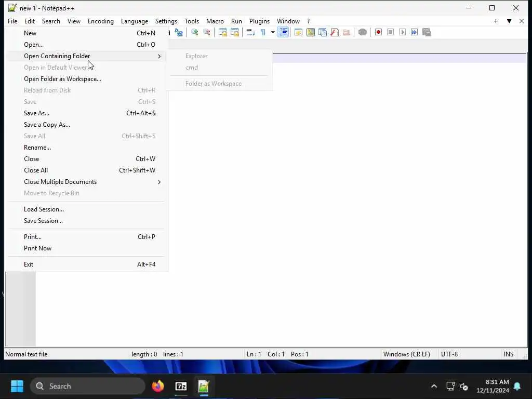The height and width of the screenshot is (399, 532).
Task: Open the Settings menu
Action: tap(166, 21)
